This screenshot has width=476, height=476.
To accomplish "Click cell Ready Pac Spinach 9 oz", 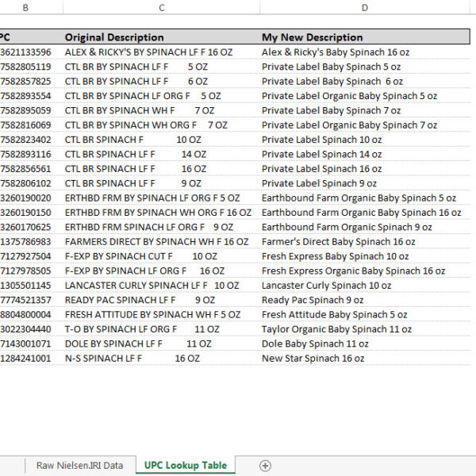I will 365,300.
